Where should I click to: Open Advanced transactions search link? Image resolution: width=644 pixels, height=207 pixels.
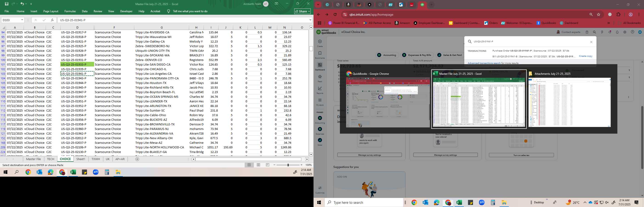[484, 63]
